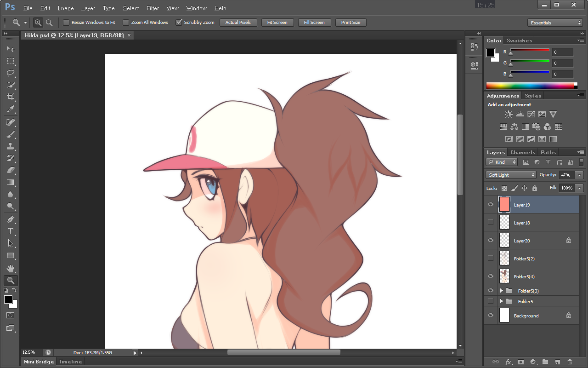
Task: Switch to the Channels tab
Action: (x=523, y=152)
